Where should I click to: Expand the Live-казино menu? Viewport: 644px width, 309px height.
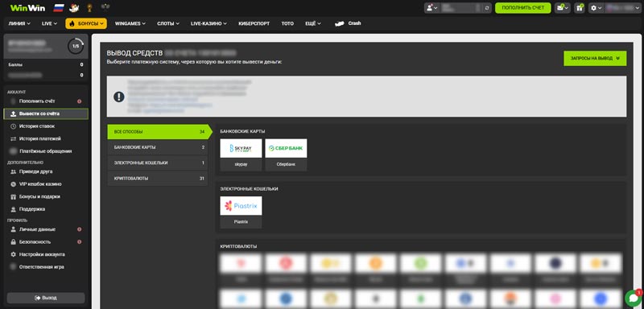(x=208, y=23)
